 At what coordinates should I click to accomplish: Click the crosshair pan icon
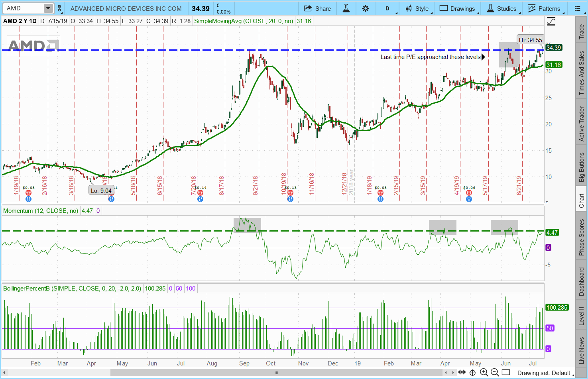tap(472, 372)
